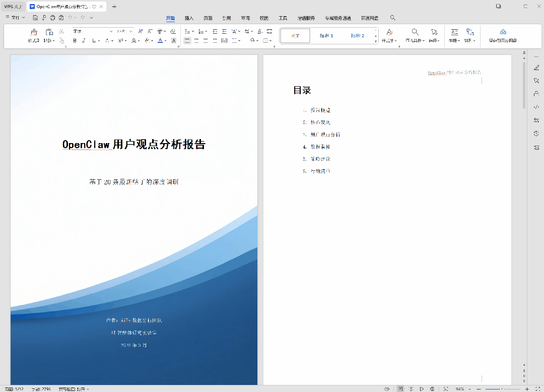This screenshot has height=392, width=544.
Task: Click the Copy icon below scissors
Action: 61,41
